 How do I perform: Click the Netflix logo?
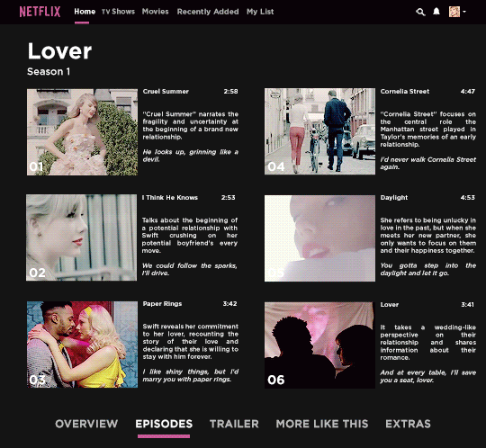[40, 12]
